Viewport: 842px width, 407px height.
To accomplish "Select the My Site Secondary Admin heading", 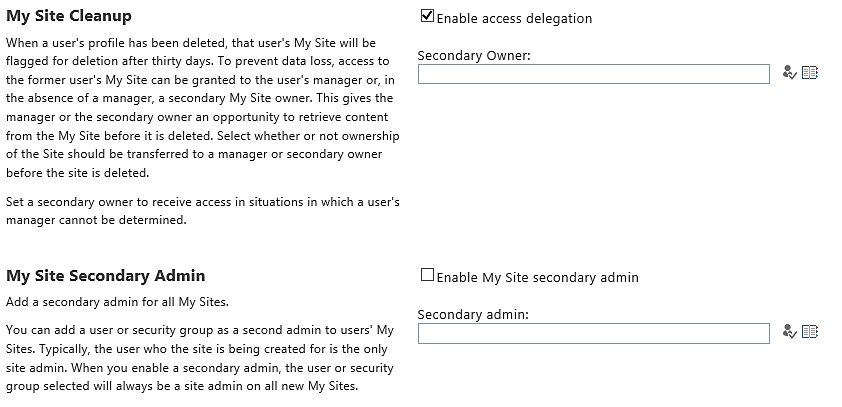I will pos(105,275).
